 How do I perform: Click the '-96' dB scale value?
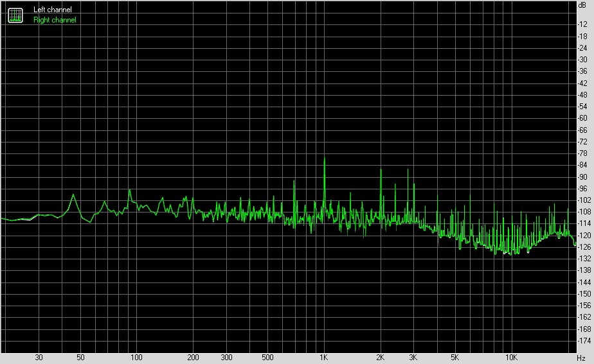582,189
